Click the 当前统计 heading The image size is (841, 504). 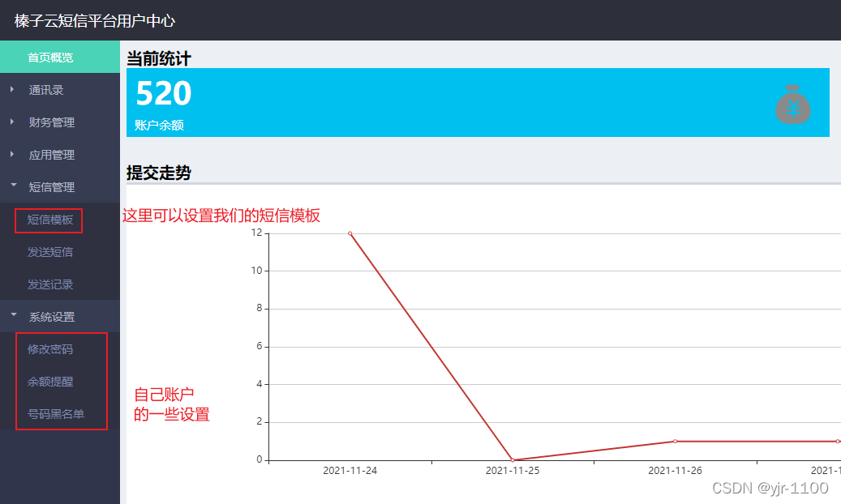159,58
